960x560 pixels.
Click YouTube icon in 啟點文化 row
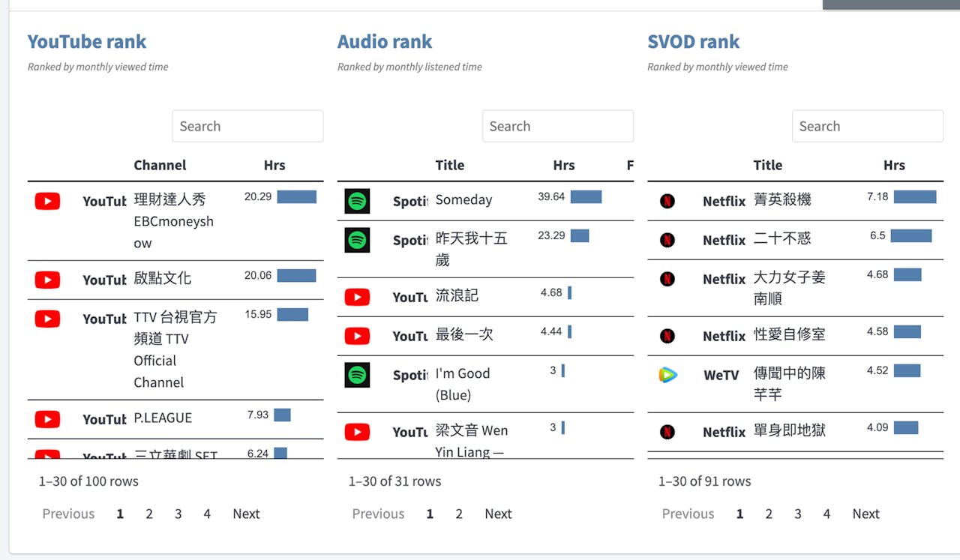coord(47,280)
